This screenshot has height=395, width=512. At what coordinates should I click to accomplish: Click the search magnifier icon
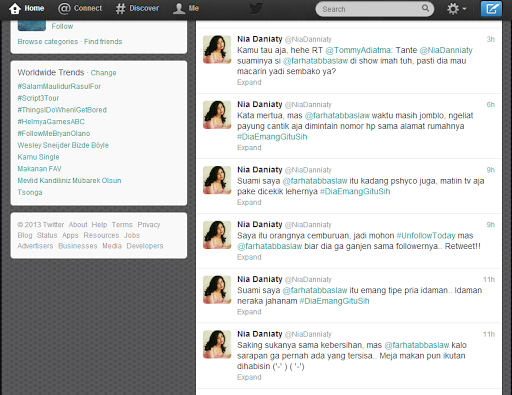[425, 8]
